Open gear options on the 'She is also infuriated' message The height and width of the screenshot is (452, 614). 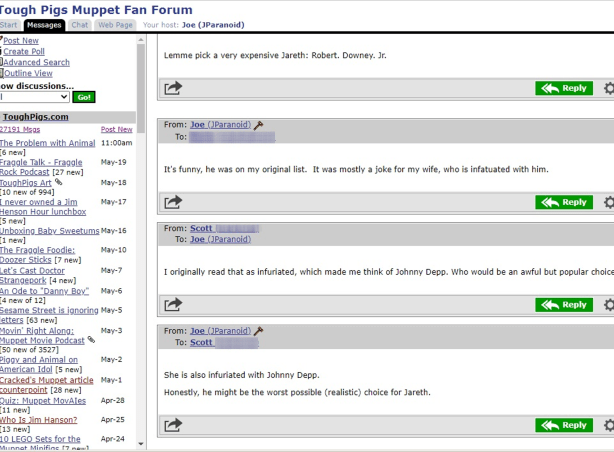[x=609, y=425]
